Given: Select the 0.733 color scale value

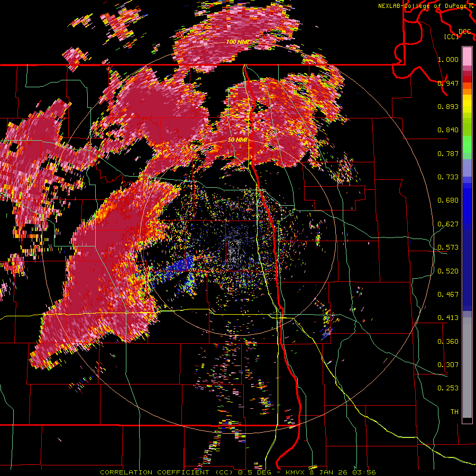Looking at the screenshot, I should 448,177.
